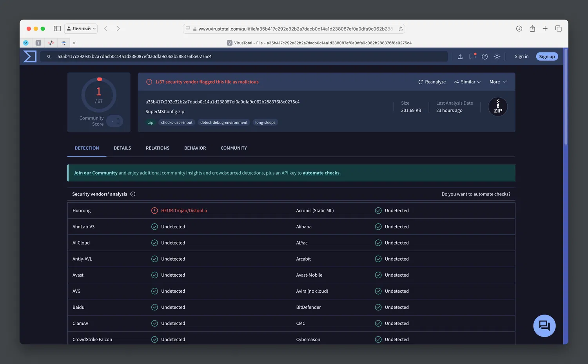
Task: Open the notifications comment icon
Action: tap(472, 56)
